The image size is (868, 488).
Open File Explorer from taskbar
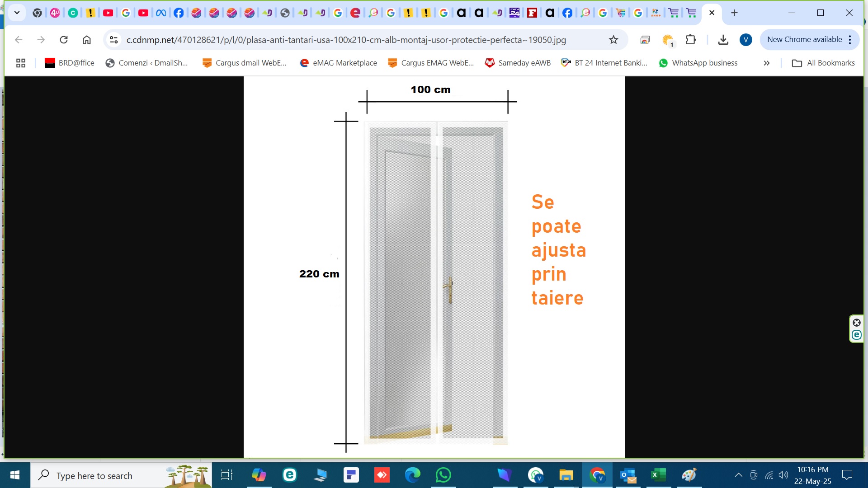click(566, 475)
